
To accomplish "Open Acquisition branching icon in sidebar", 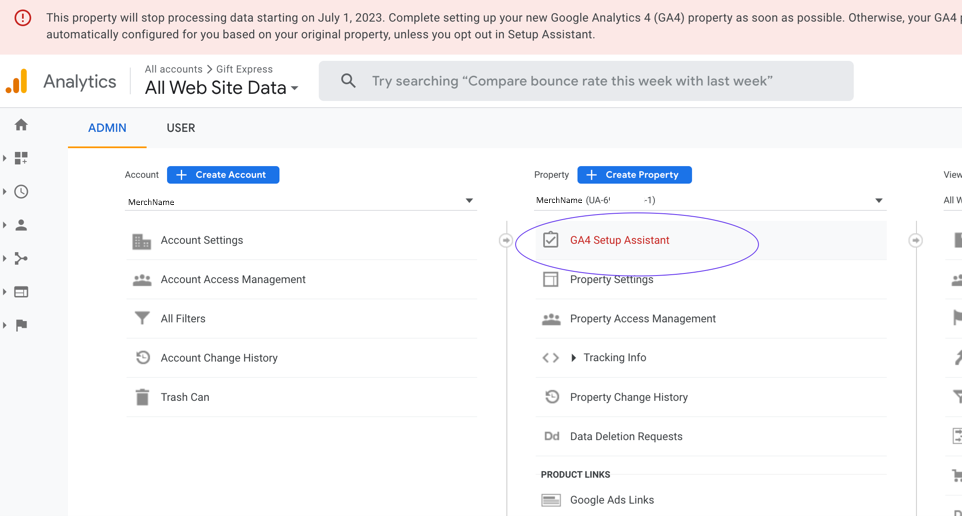I will pyautogui.click(x=21, y=258).
